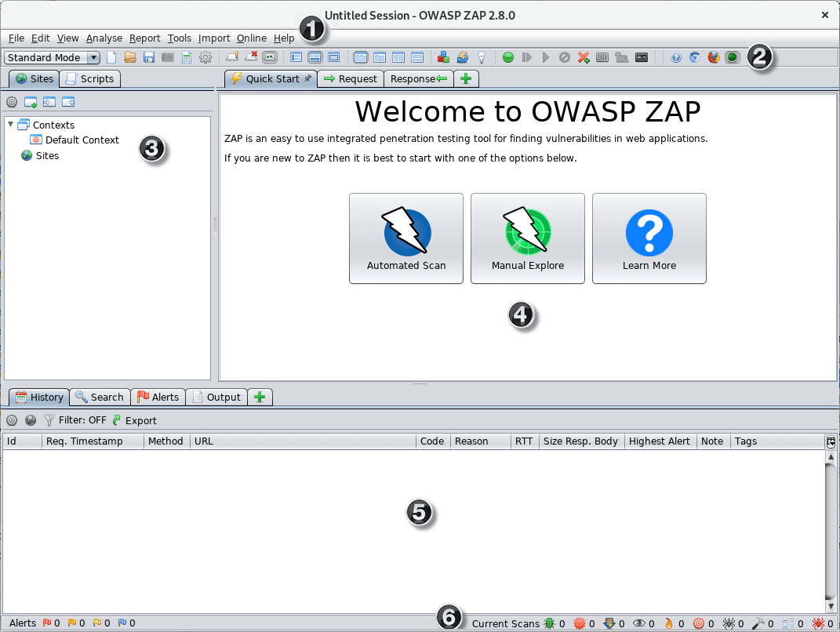Open the Standard Mode dropdown
Screen dimensions: 840x632
(x=92, y=57)
